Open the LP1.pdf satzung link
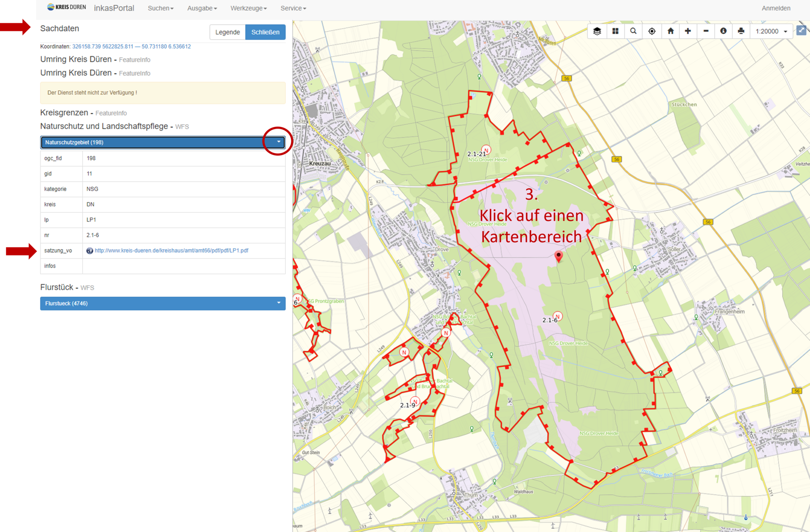 tap(171, 250)
